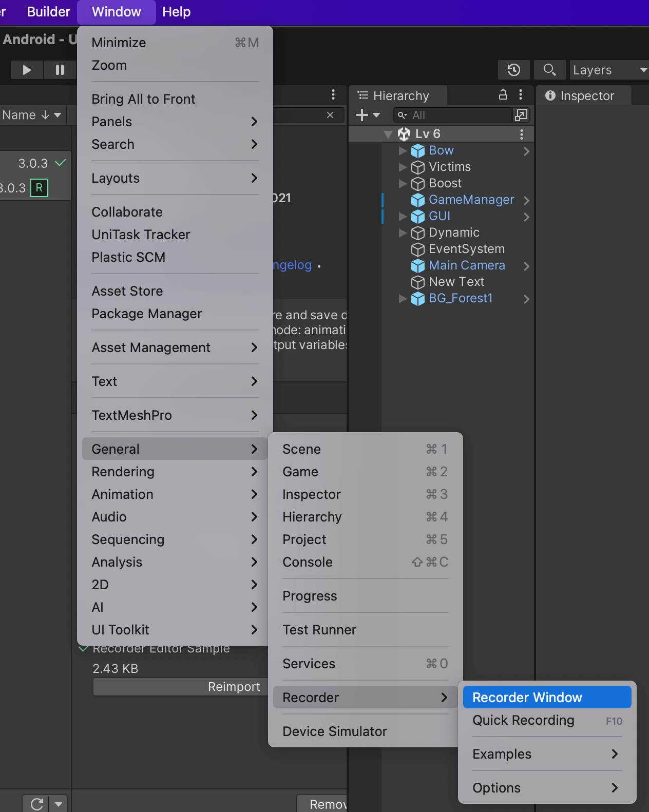This screenshot has width=649, height=812.
Task: Open the BG_Forest1 prefab via its chevron
Action: tap(526, 299)
